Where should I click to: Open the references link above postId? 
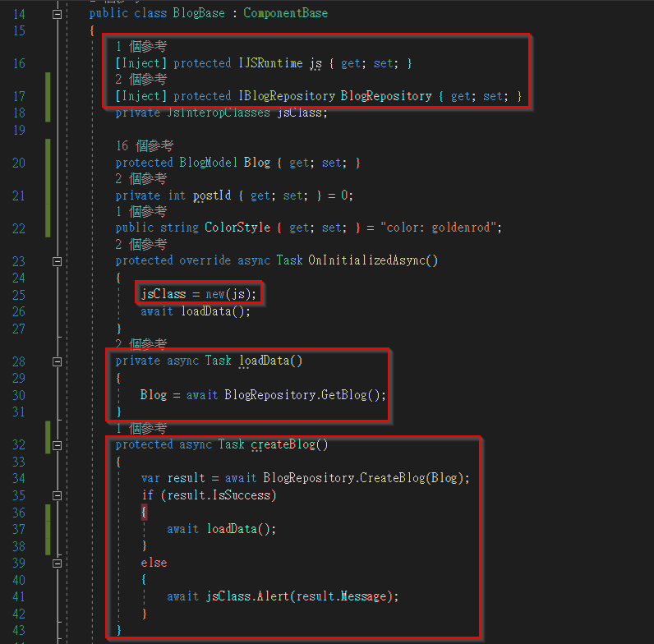141,178
